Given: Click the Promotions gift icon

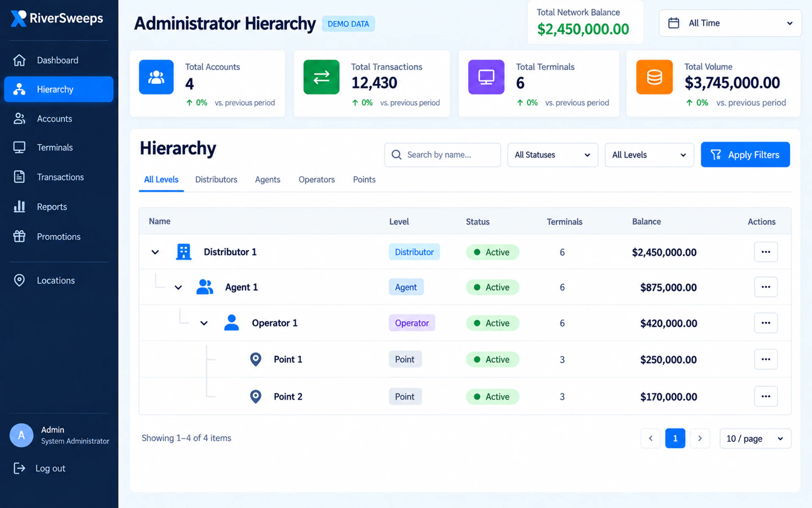Looking at the screenshot, I should point(19,236).
